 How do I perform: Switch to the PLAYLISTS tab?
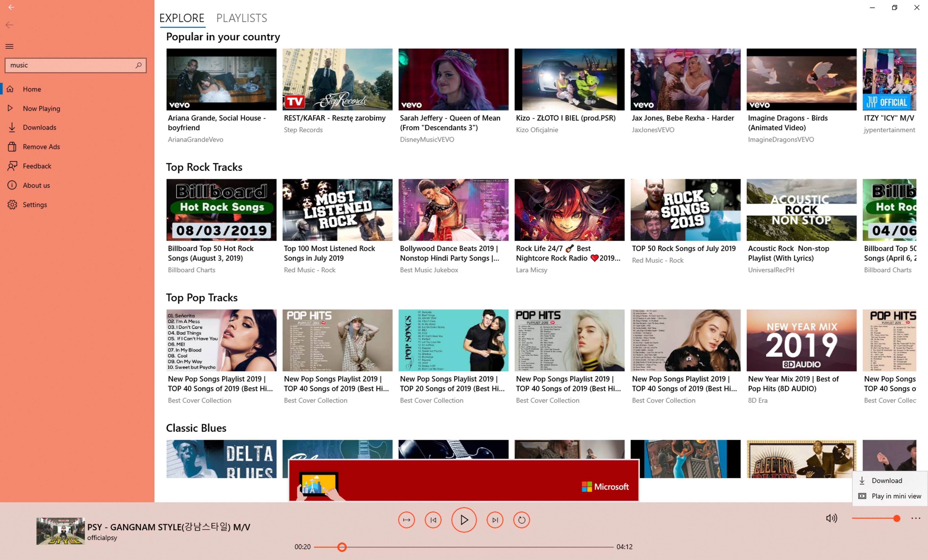click(241, 18)
